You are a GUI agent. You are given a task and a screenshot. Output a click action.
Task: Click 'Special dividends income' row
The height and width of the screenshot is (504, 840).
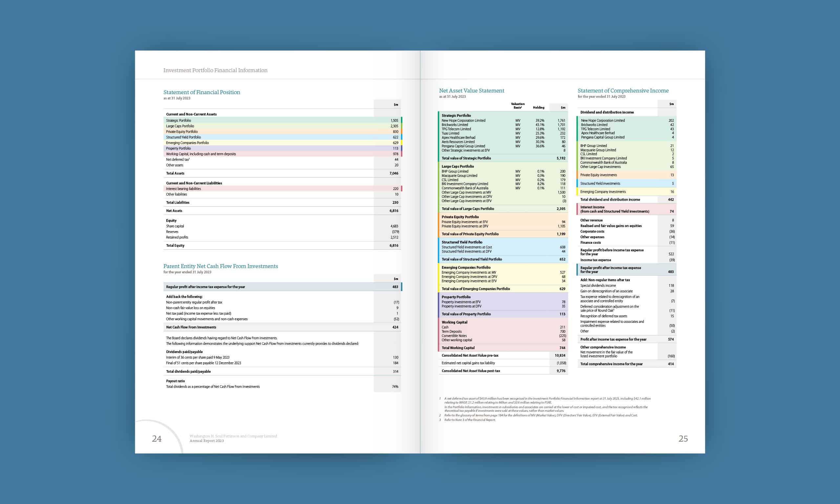point(627,285)
